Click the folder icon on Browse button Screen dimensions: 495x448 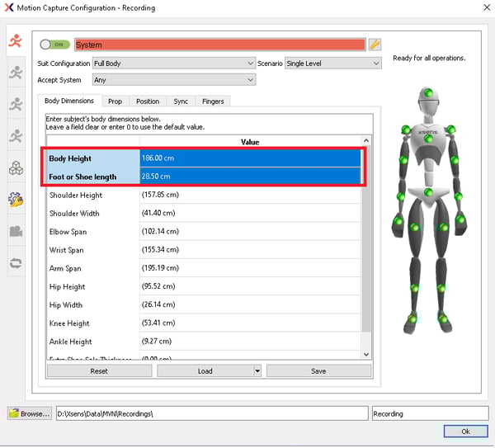[14, 413]
